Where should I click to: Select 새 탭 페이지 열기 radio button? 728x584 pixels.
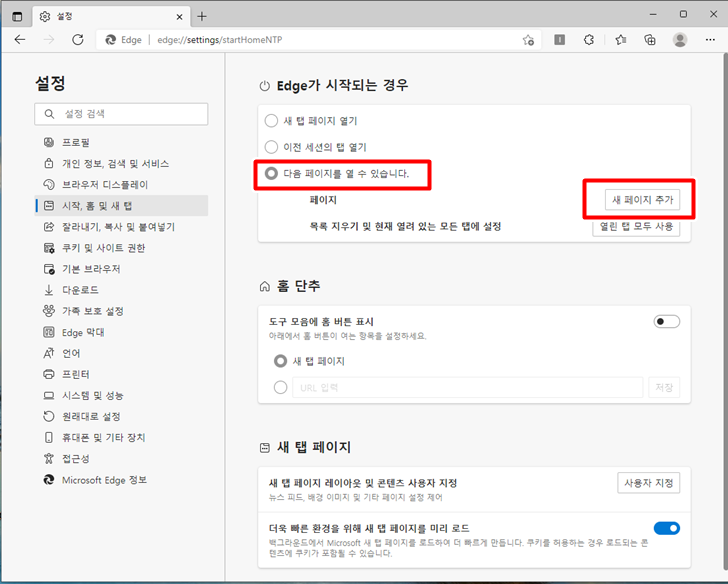tap(271, 121)
